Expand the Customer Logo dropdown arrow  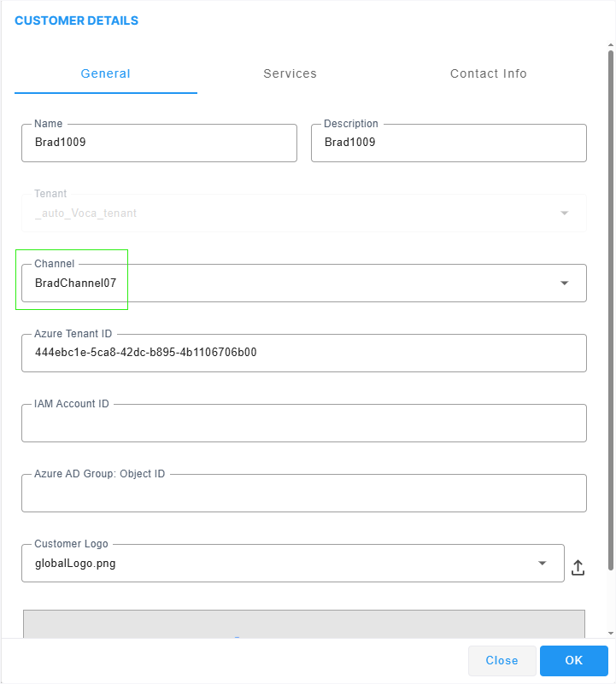pos(542,564)
